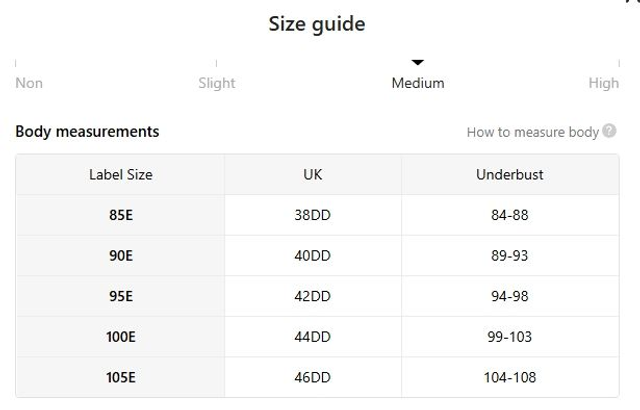Select the 85E label size row

(x=121, y=215)
